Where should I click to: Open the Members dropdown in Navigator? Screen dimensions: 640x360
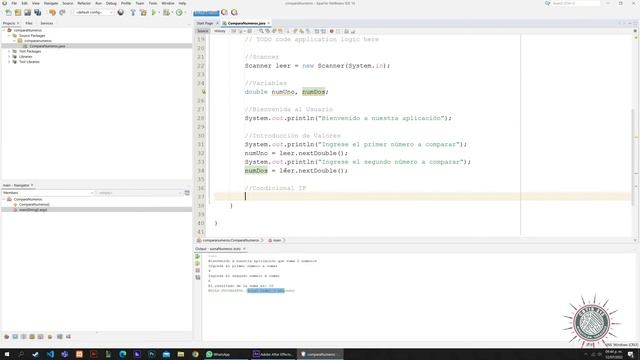(48, 193)
